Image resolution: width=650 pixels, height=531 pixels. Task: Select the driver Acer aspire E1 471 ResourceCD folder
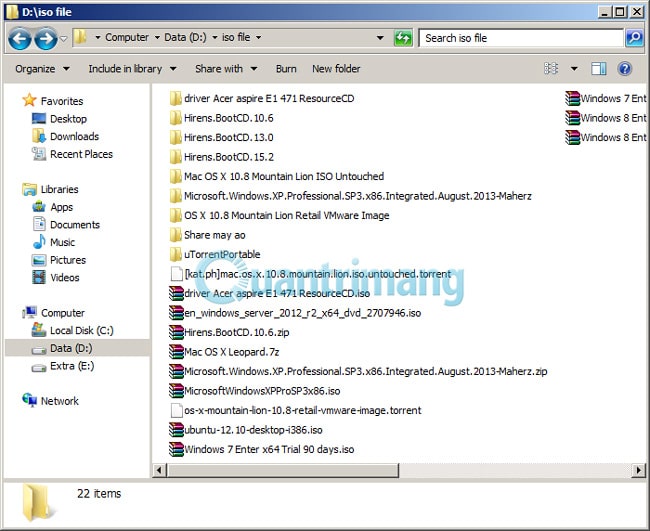(x=262, y=99)
